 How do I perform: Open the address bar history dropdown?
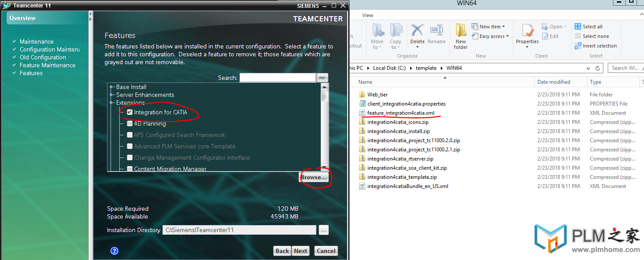pos(589,68)
